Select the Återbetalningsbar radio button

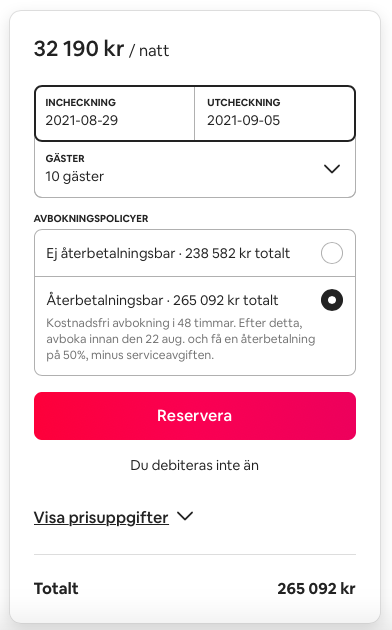click(x=332, y=300)
